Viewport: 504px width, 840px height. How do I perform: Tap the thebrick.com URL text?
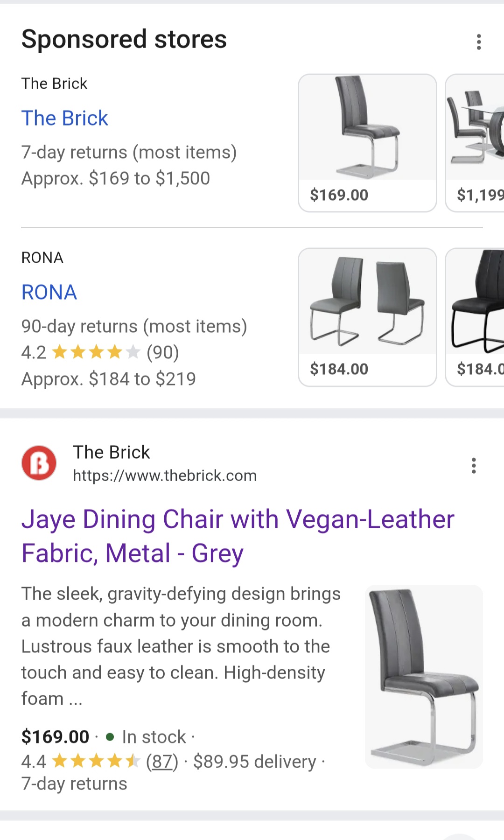click(165, 476)
